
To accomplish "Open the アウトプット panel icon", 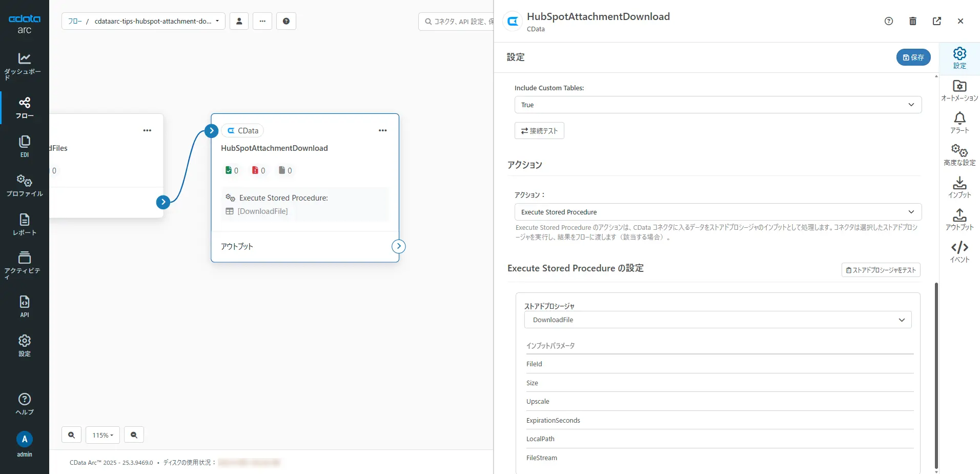I will click(x=959, y=220).
